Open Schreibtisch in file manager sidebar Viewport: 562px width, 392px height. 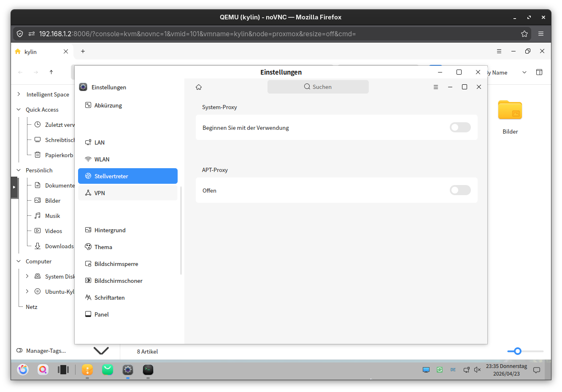pyautogui.click(x=54, y=140)
